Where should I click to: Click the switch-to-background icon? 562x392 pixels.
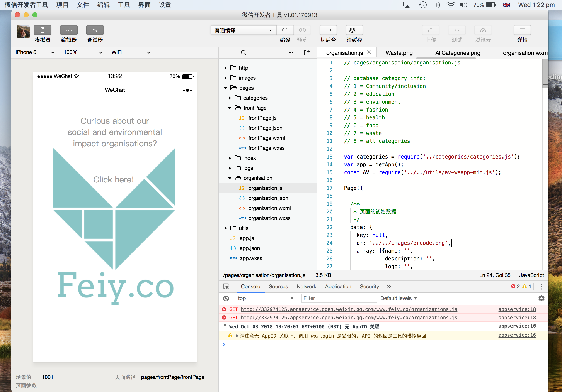click(x=328, y=30)
